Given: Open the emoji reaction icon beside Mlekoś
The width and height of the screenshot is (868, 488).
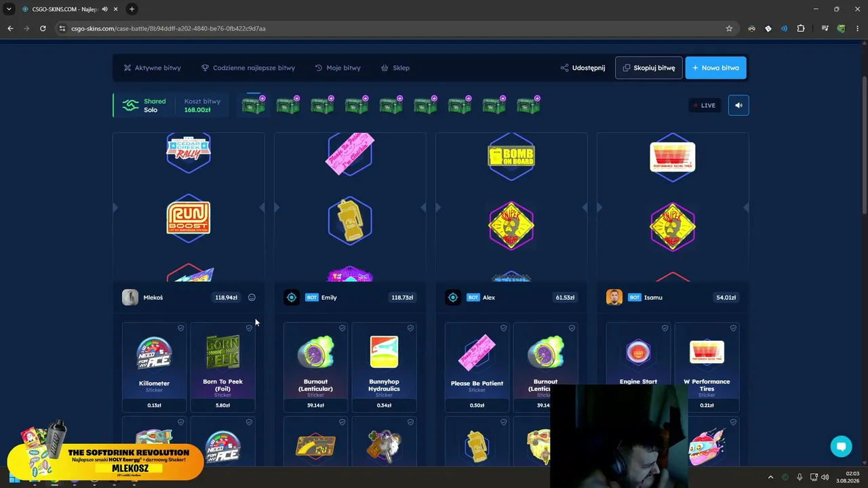Looking at the screenshot, I should (252, 298).
